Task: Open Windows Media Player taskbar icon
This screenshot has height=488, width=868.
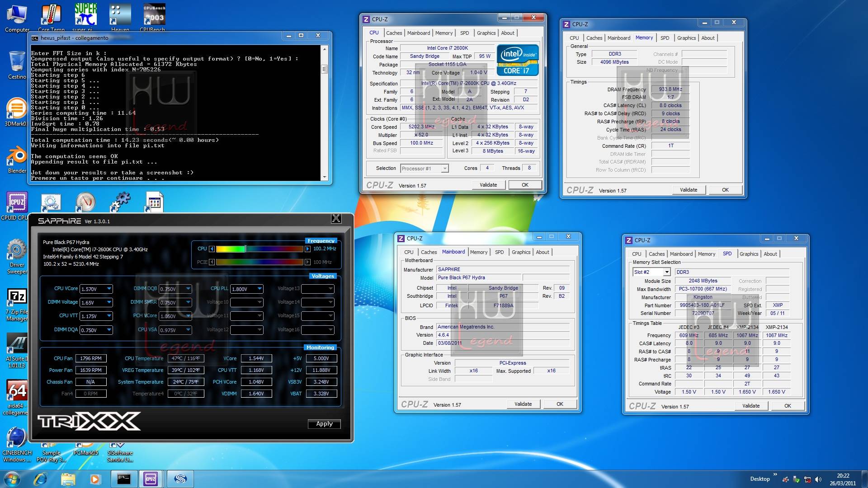Action: click(x=95, y=479)
